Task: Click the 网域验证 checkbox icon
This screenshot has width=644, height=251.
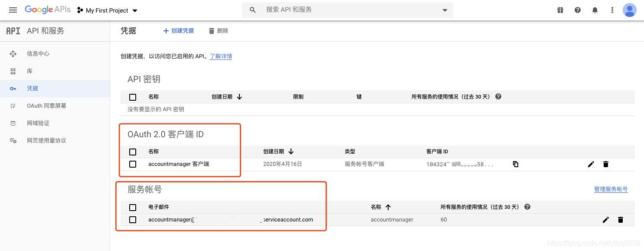Action: [13, 123]
